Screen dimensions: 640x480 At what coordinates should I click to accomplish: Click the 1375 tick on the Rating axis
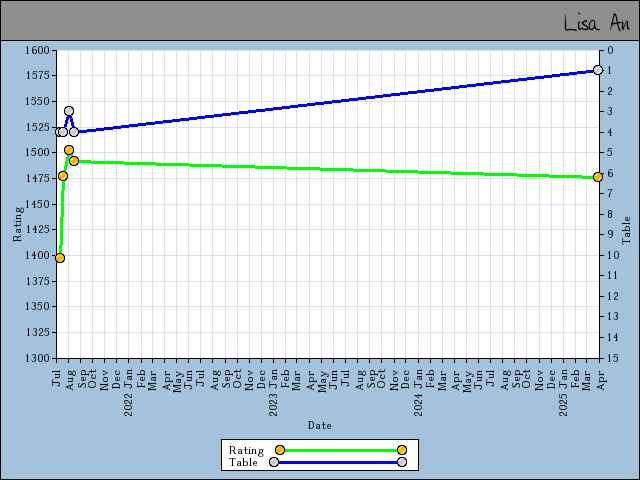point(37,281)
